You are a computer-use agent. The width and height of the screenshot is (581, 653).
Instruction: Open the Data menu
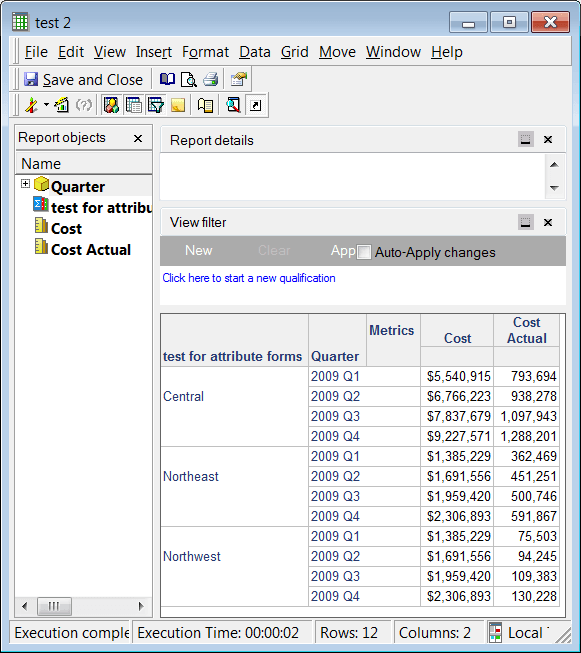tap(255, 52)
